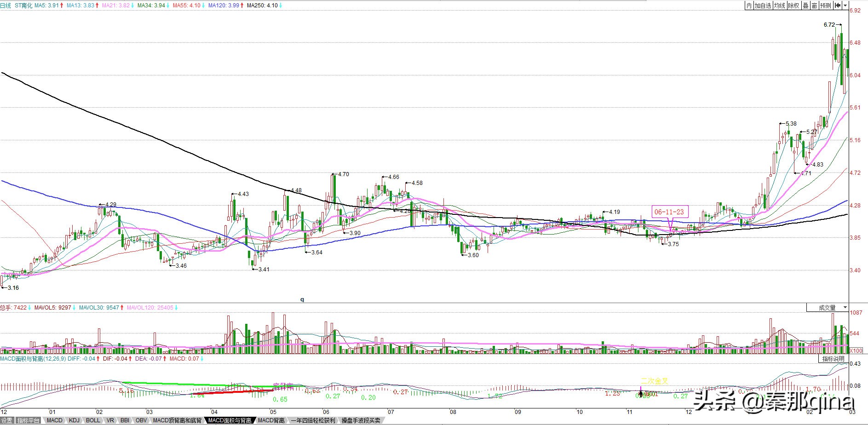Click the 1087 volume axis label
Image resolution: width=868 pixels, height=425 pixels.
pyautogui.click(x=856, y=313)
